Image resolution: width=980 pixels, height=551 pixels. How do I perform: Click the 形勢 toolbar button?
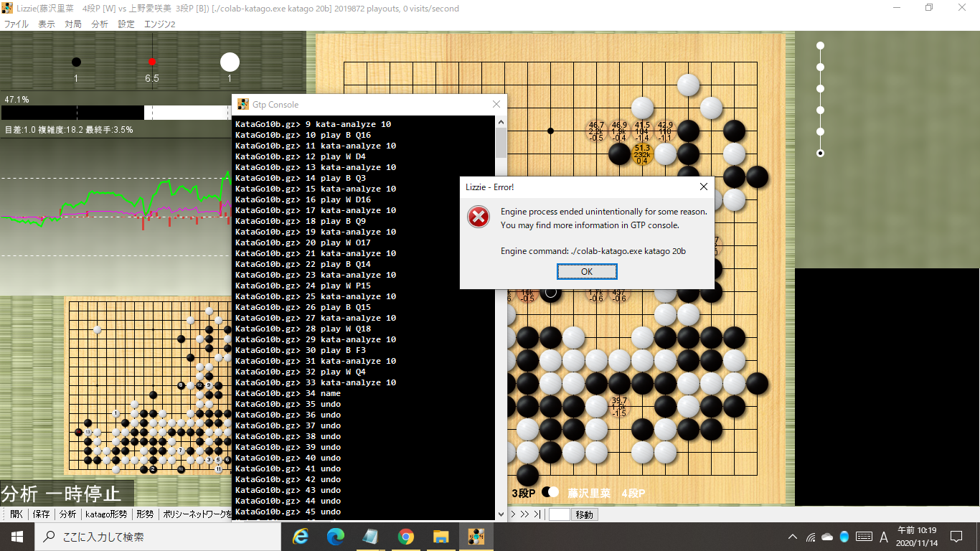pyautogui.click(x=145, y=514)
